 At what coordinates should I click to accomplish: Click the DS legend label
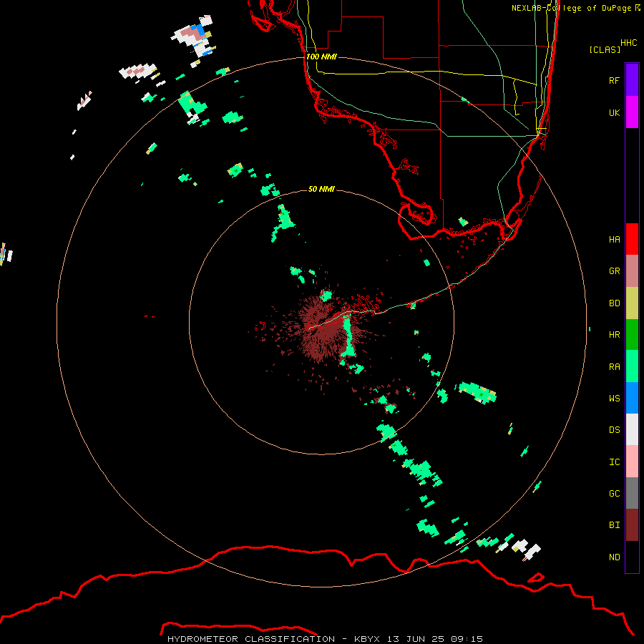point(614,429)
